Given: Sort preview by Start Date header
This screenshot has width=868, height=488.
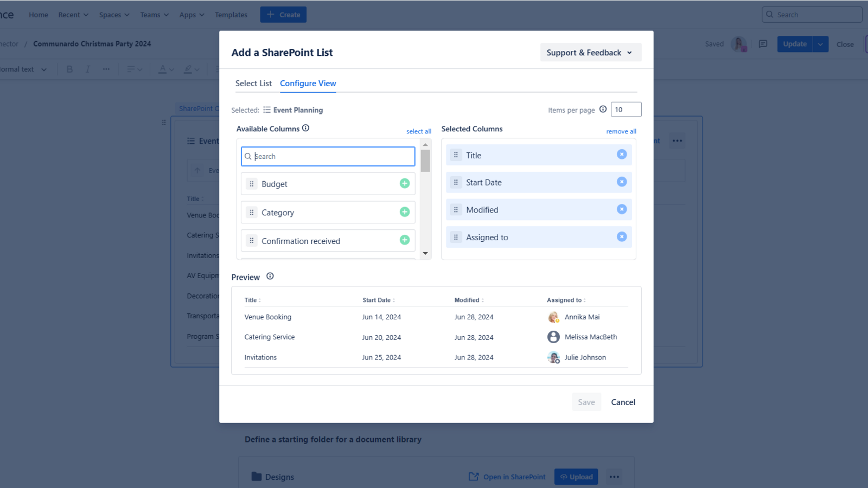Looking at the screenshot, I should coord(379,300).
